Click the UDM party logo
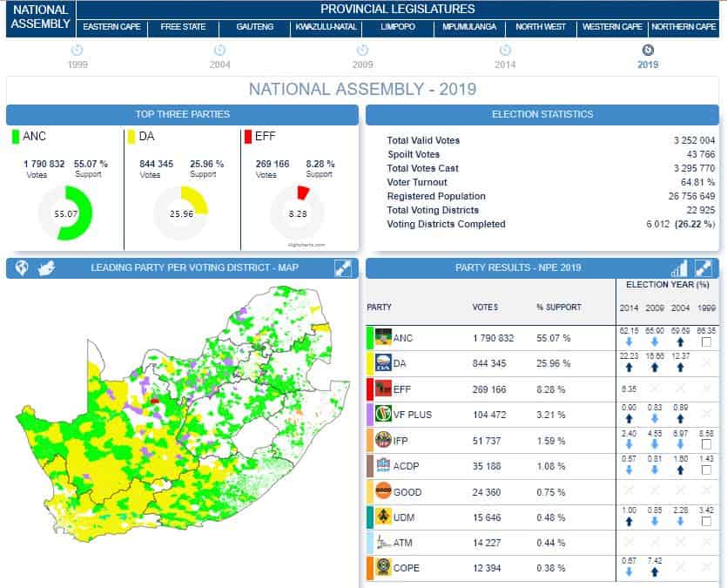This screenshot has height=588, width=727. pyautogui.click(x=383, y=517)
